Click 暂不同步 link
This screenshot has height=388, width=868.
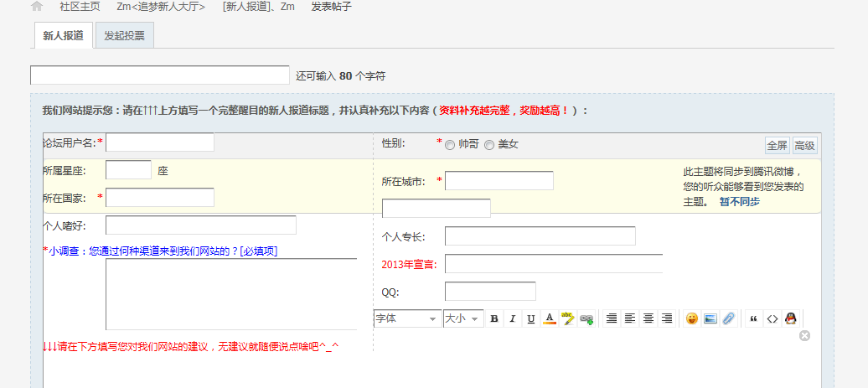tap(739, 202)
